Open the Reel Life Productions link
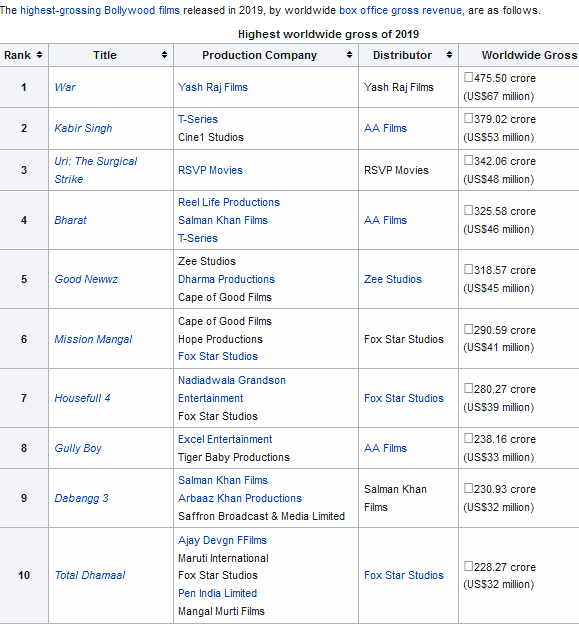The image size is (579, 628). click(229, 202)
